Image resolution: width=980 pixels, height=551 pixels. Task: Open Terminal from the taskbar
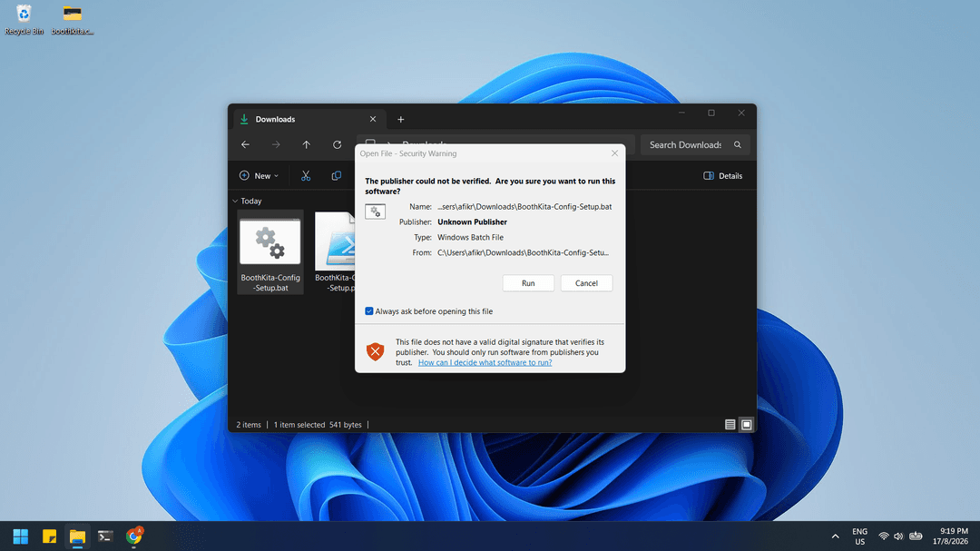point(105,536)
